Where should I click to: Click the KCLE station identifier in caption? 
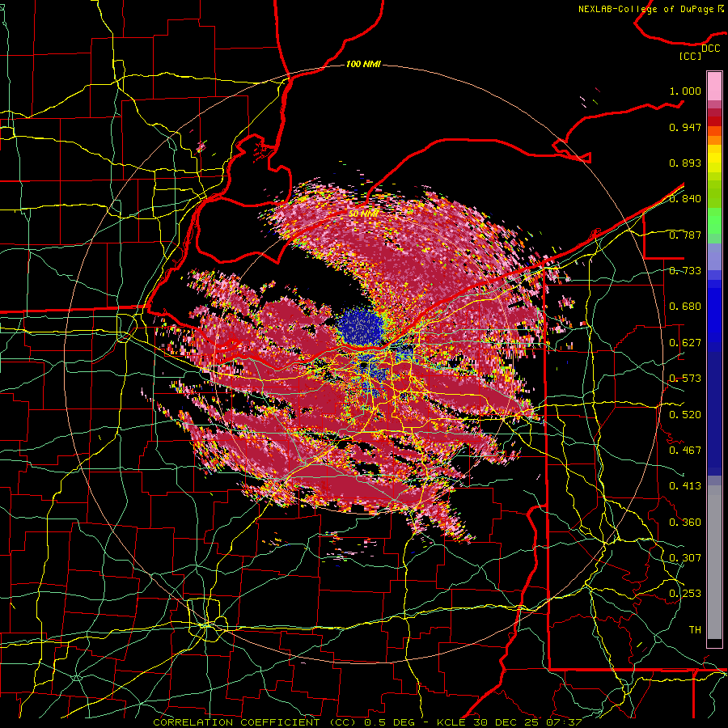451,722
